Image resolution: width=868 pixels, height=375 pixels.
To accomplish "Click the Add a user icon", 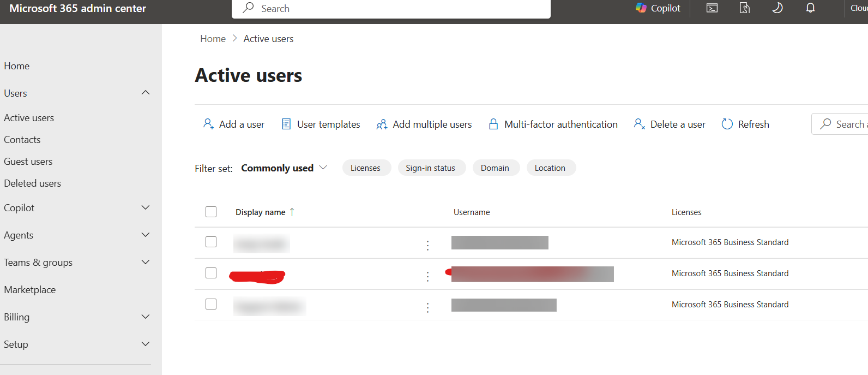I will point(208,124).
